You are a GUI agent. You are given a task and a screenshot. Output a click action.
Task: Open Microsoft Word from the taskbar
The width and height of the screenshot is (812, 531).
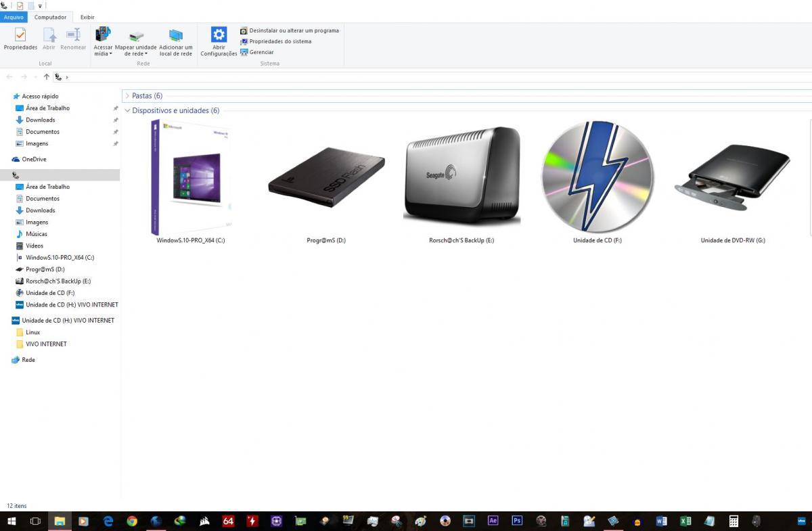tap(661, 521)
